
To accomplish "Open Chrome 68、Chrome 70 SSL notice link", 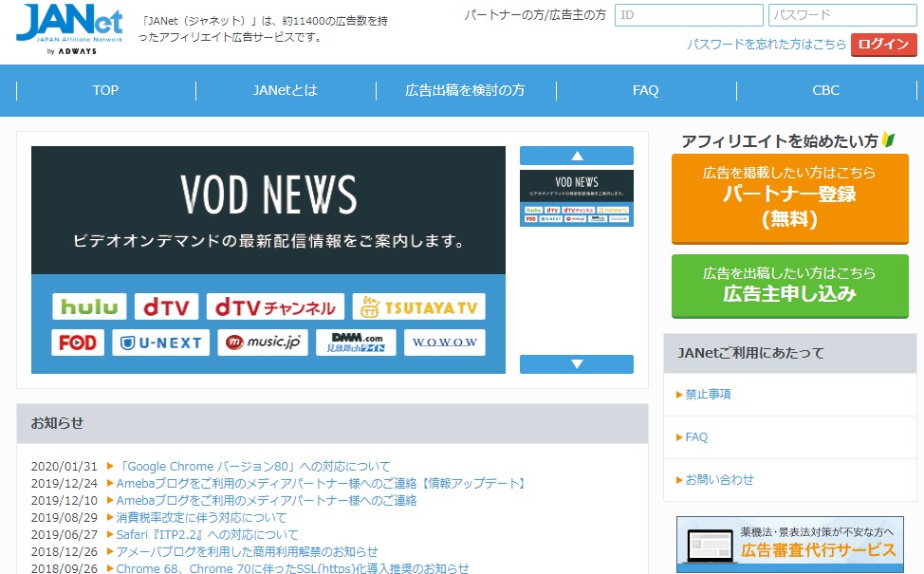I will 292,568.
